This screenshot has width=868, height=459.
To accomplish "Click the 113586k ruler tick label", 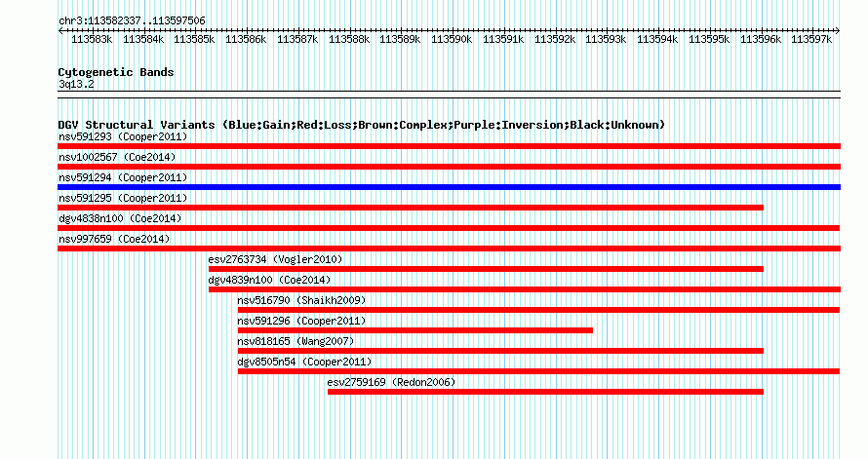I will tap(246, 39).
